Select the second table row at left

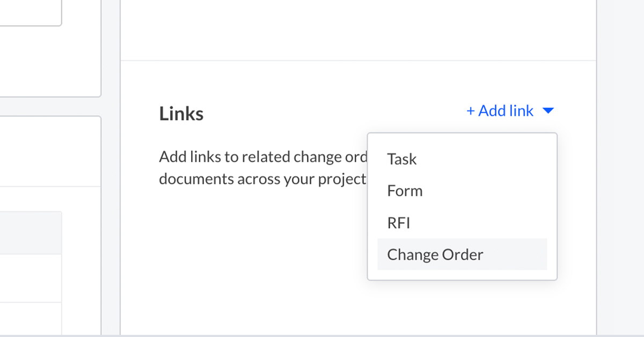click(31, 317)
